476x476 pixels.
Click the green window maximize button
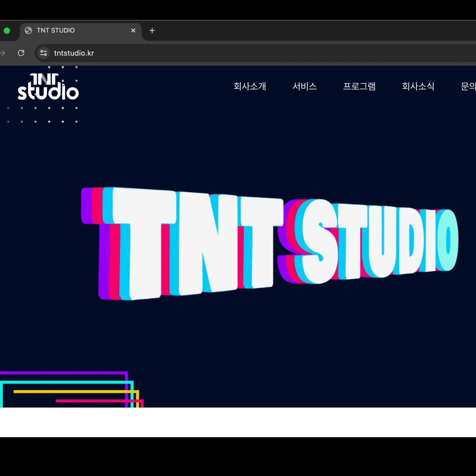[x=7, y=31]
